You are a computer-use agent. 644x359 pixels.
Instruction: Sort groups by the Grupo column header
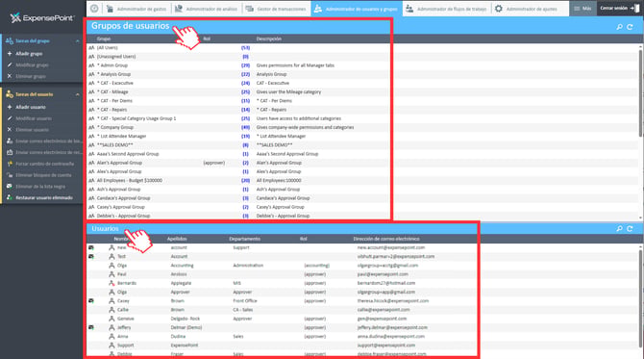pyautogui.click(x=104, y=38)
